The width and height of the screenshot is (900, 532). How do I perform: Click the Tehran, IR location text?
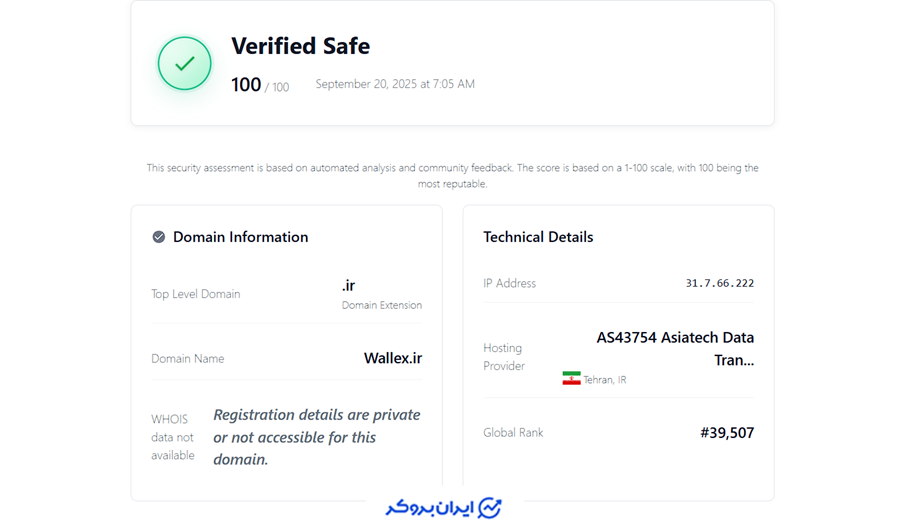pyautogui.click(x=605, y=380)
